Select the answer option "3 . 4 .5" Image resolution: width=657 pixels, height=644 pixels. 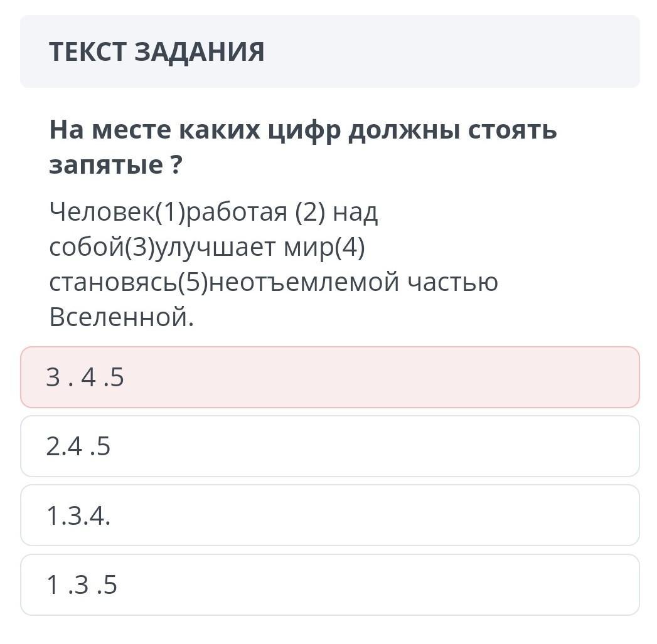(x=329, y=377)
